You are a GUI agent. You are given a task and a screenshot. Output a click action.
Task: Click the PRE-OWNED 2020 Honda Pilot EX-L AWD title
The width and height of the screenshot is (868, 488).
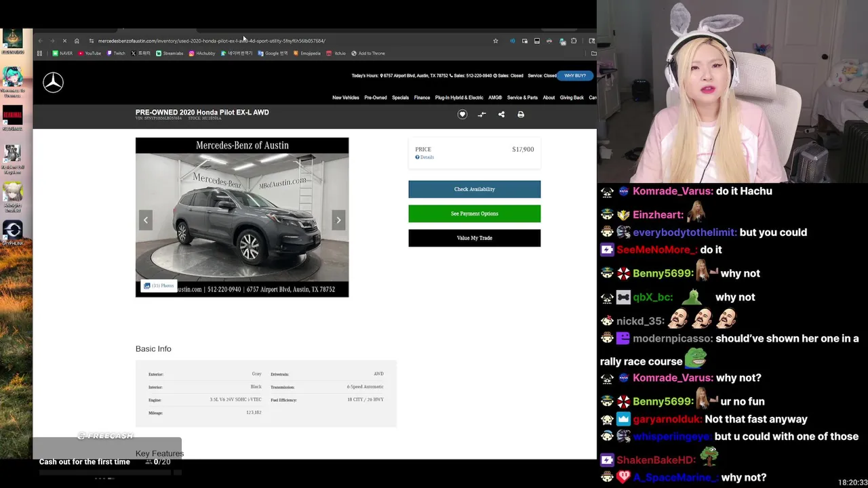202,113
